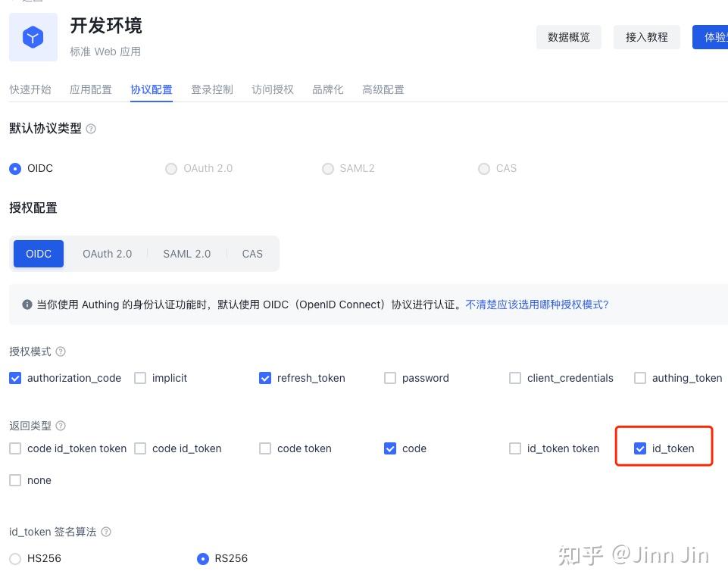Image resolution: width=728 pixels, height=584 pixels.
Task: Check id_token token return type
Action: [515, 448]
